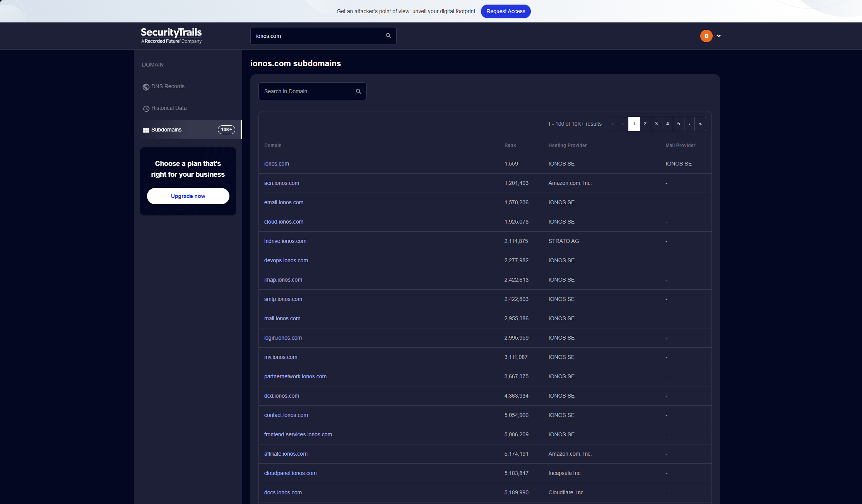Click the ionos.com subdomains heading
Viewport: 862px width, 504px height.
[x=296, y=63]
